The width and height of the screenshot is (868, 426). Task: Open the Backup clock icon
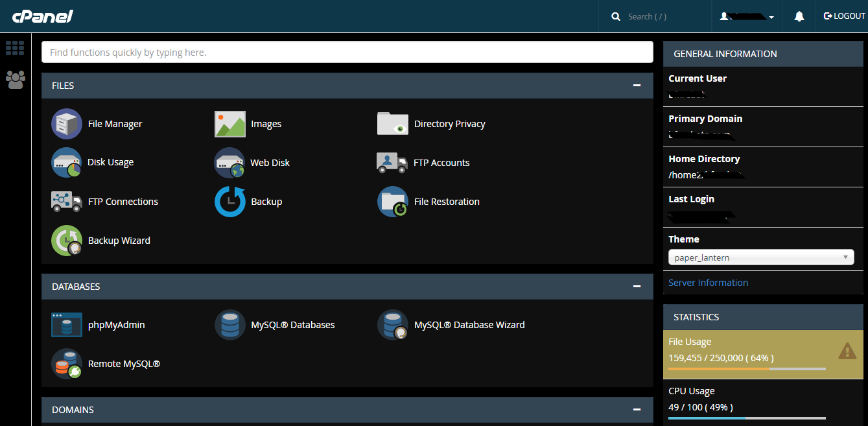230,202
